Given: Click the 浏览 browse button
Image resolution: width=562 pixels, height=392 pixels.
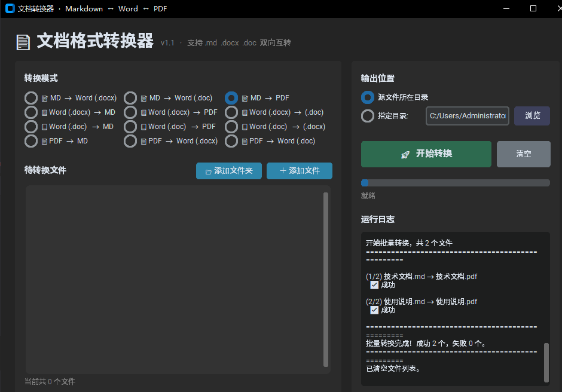Looking at the screenshot, I should 532,116.
